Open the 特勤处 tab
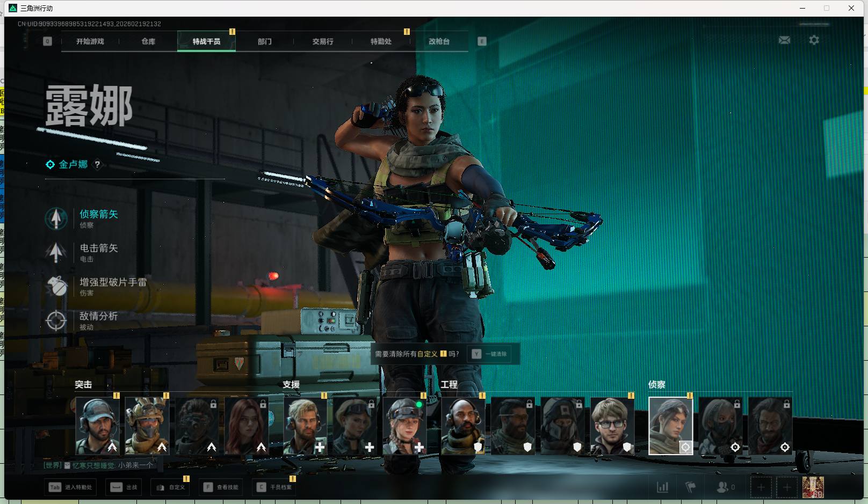The image size is (868, 504). [x=381, y=41]
